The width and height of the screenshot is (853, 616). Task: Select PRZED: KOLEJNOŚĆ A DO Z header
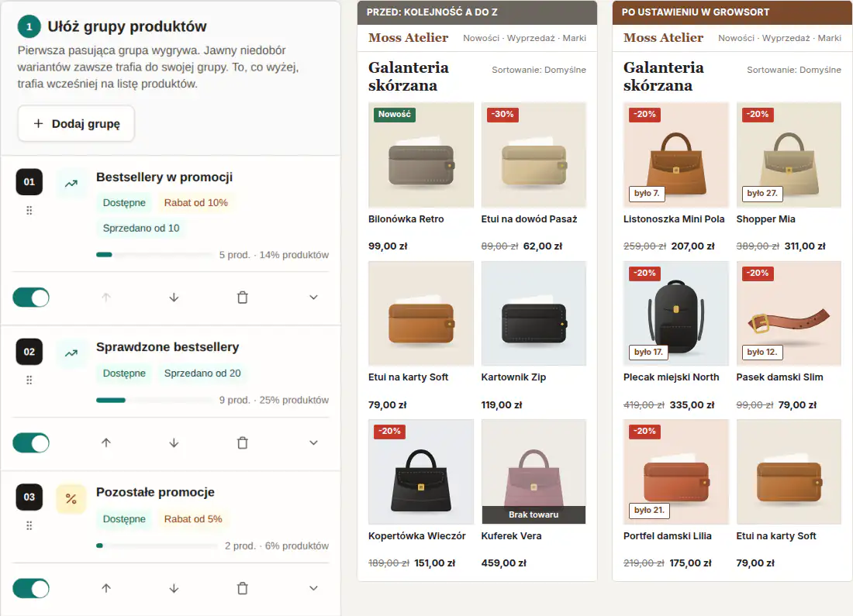[477, 12]
